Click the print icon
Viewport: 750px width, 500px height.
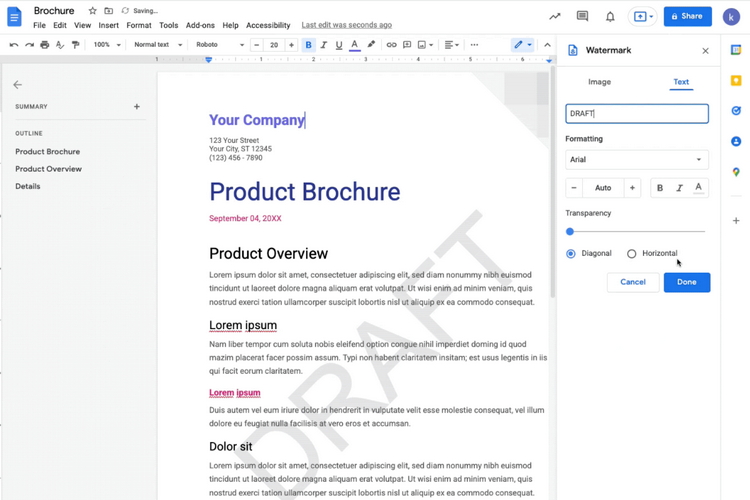tap(44, 44)
